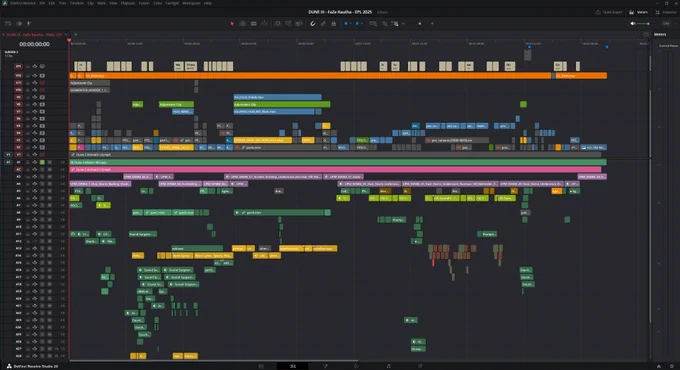Add a new timeline tab with plus
The image size is (680, 370).
(75, 34)
